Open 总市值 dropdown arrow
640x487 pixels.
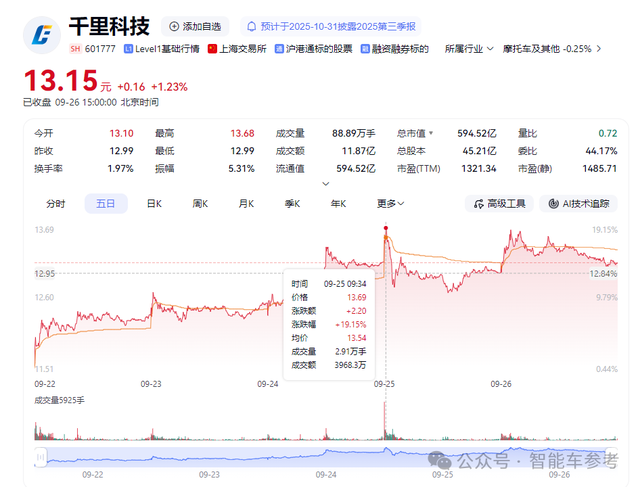[431, 133]
